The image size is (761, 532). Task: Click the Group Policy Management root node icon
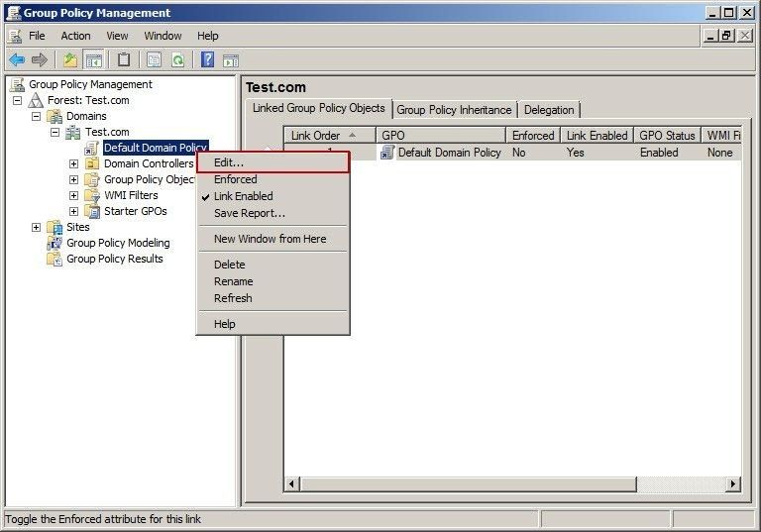point(18,84)
